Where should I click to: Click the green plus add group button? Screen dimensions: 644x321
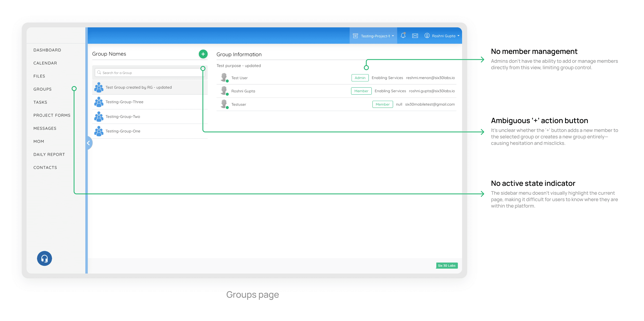203,54
